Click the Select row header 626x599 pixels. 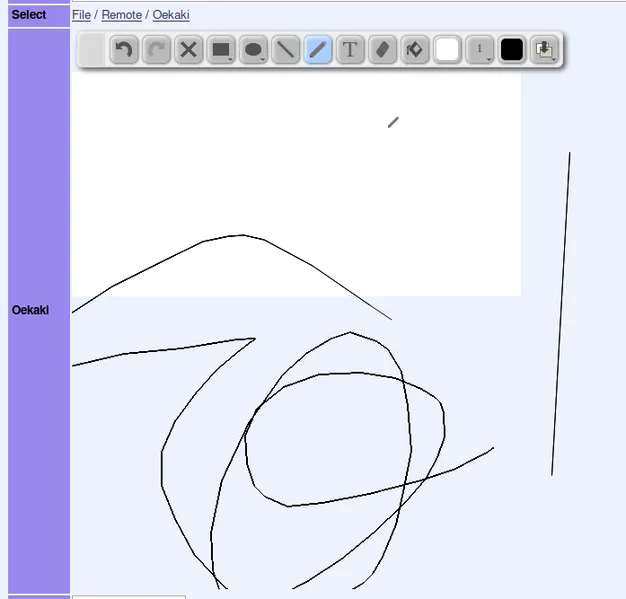[29, 15]
